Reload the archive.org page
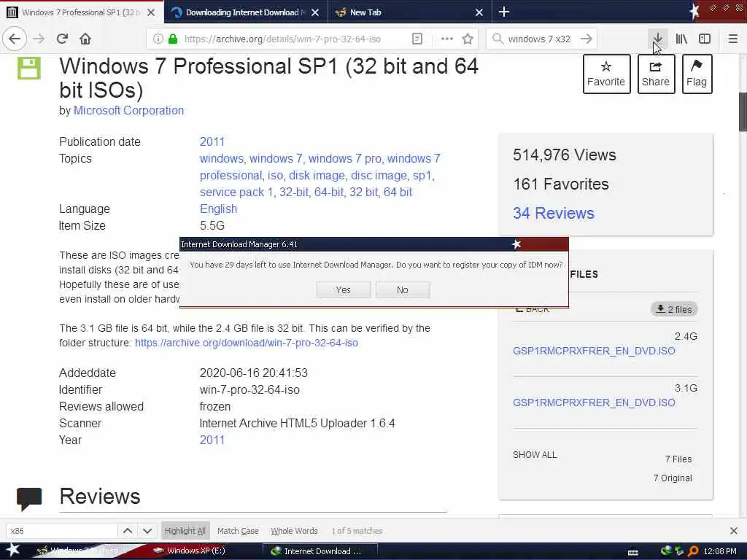The image size is (747, 560). tap(63, 39)
